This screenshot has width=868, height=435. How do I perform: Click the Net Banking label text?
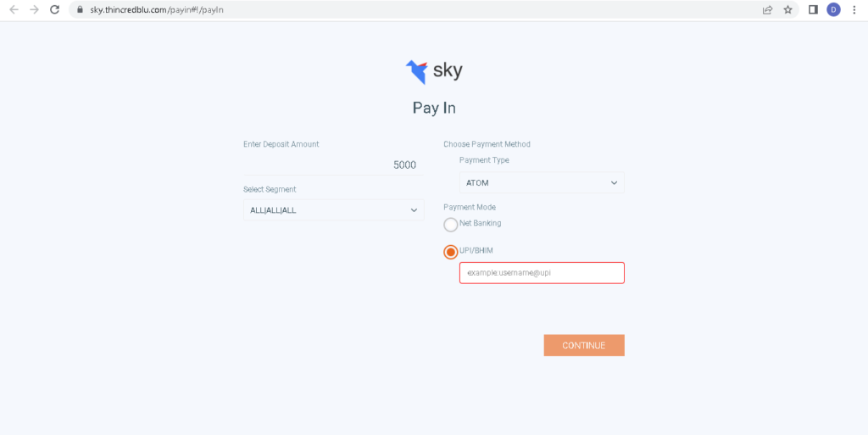(x=481, y=223)
